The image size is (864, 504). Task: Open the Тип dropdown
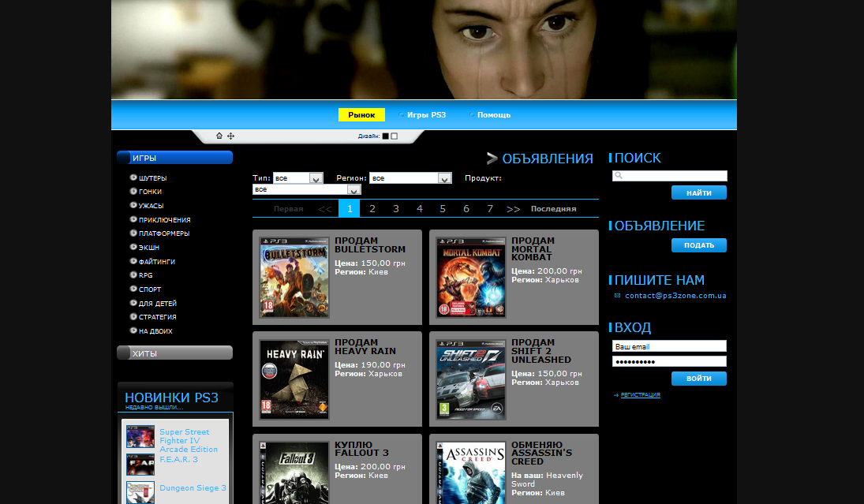298,178
